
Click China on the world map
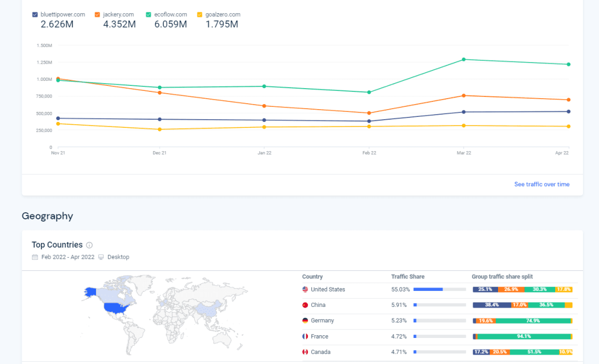click(209, 309)
